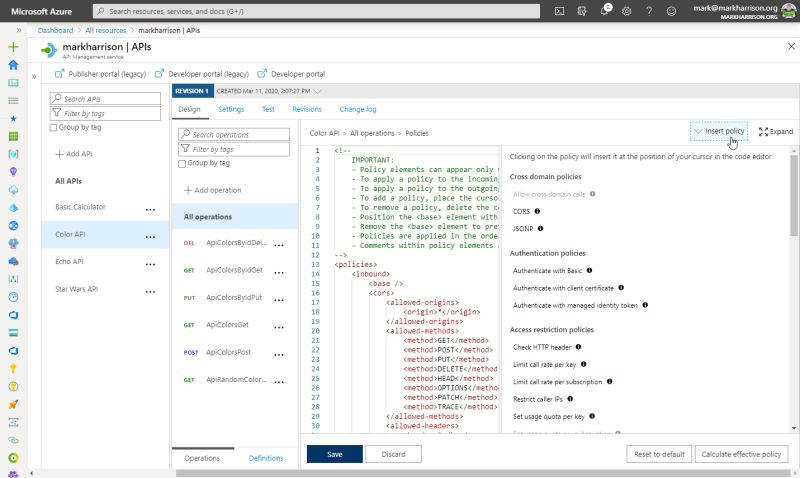Enable Group by tag for APIs list
Image resolution: width=800 pixels, height=478 pixels.
point(54,128)
